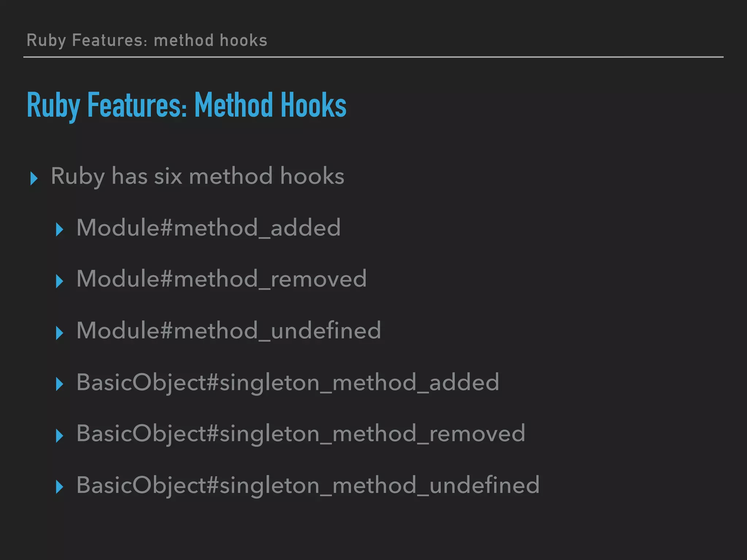Click the bullet arrow beside Module#method_removed
Viewport: 747px width, 560px height.
59,281
